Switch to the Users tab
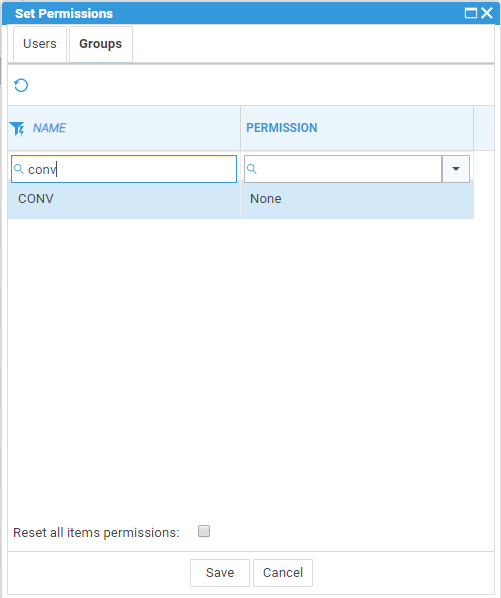This screenshot has height=598, width=501. pyautogui.click(x=40, y=44)
